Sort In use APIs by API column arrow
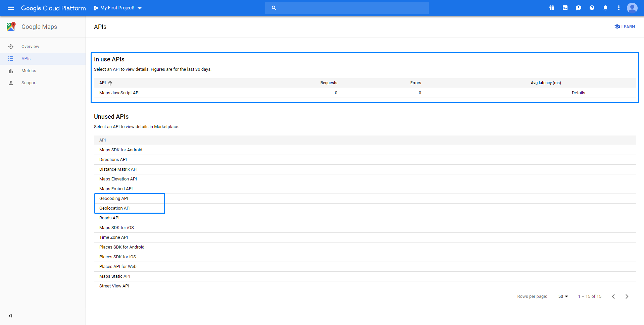Image resolution: width=644 pixels, height=325 pixels. tap(110, 83)
